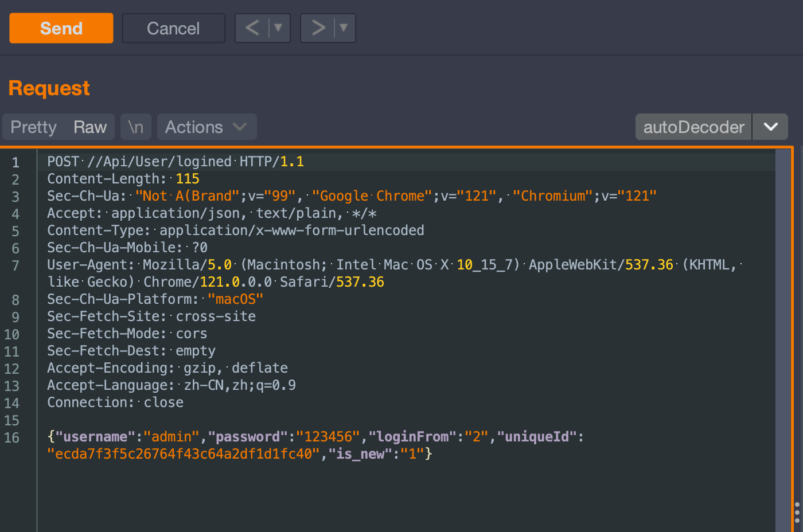The height and width of the screenshot is (532, 803).
Task: Click the like Gecko) Chrome/121.0.0.0 Safari continuation line
Action: pyautogui.click(x=216, y=282)
